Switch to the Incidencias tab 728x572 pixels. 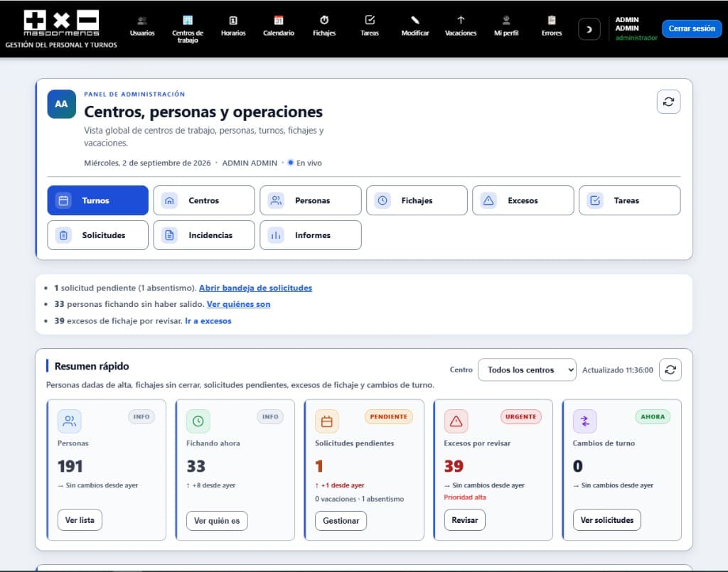(204, 235)
